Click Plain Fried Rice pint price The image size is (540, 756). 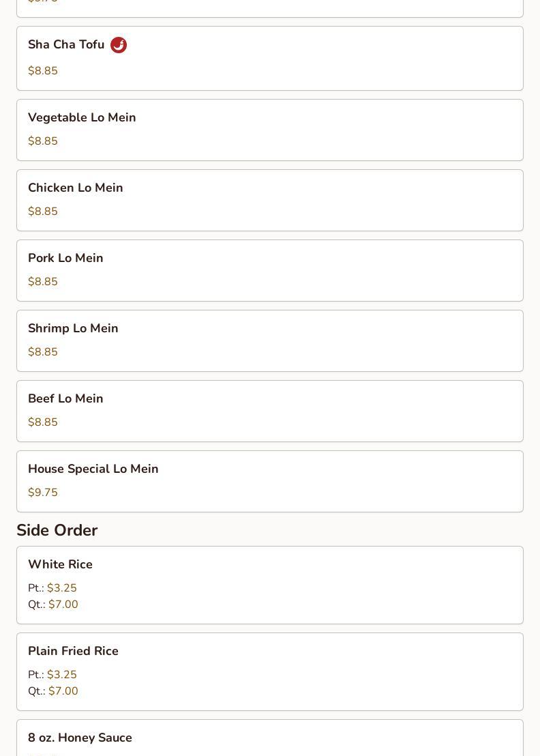[61, 674]
